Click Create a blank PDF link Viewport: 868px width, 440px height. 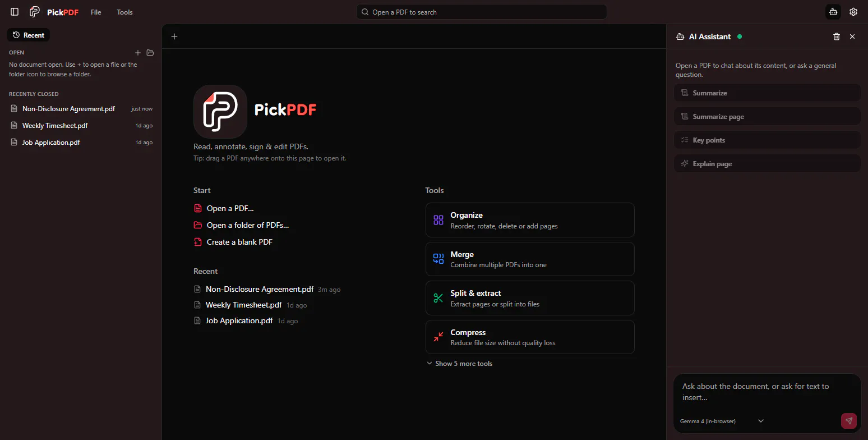coord(239,242)
